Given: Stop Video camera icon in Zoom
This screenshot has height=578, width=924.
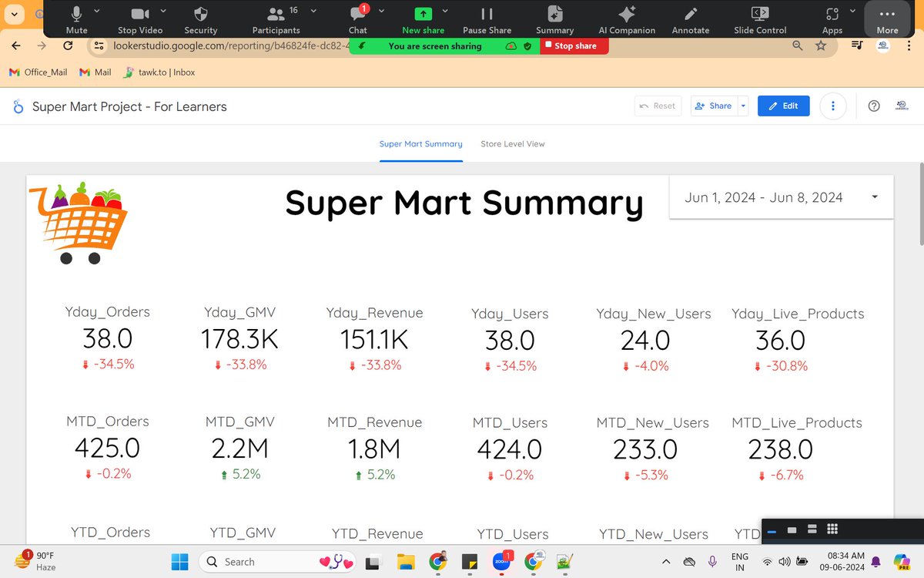Looking at the screenshot, I should 139,18.
